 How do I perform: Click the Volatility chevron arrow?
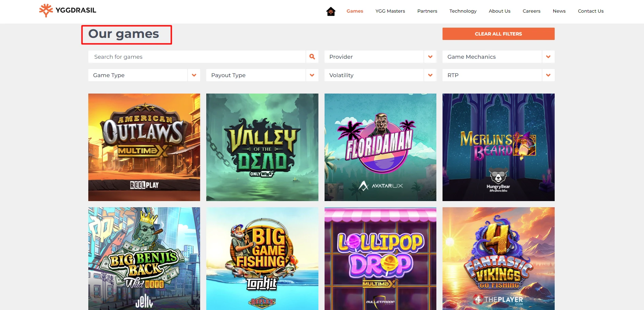click(x=430, y=75)
